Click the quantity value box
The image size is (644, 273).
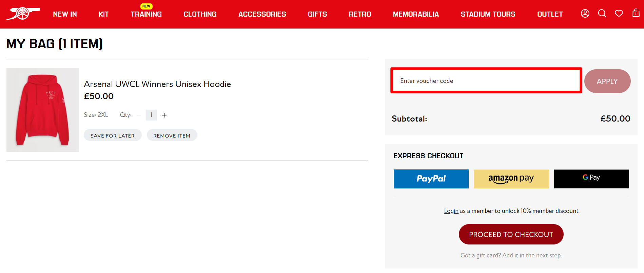(x=151, y=115)
